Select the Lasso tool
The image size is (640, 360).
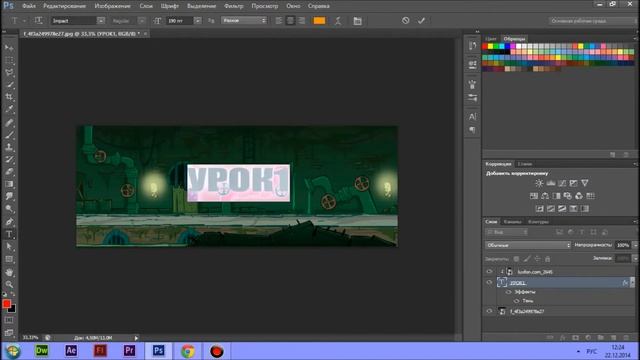point(9,73)
